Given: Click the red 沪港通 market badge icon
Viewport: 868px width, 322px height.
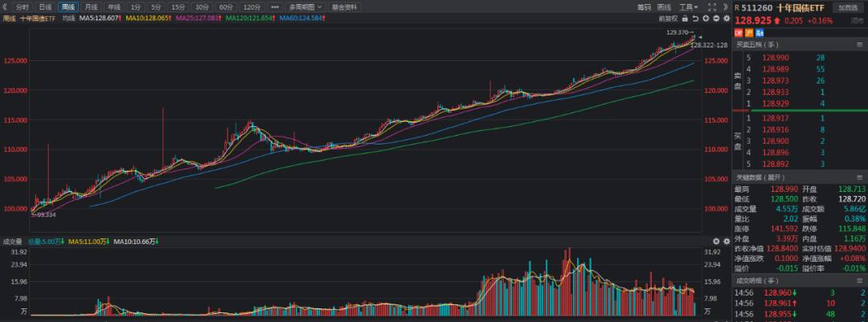Looking at the screenshot, I should 738,33.
